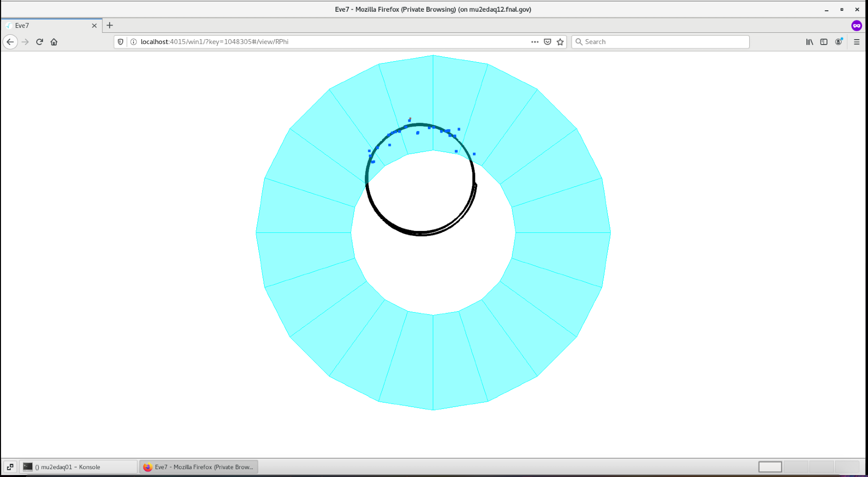Reload the current page
Viewport: 868px width, 477px height.
(x=40, y=42)
